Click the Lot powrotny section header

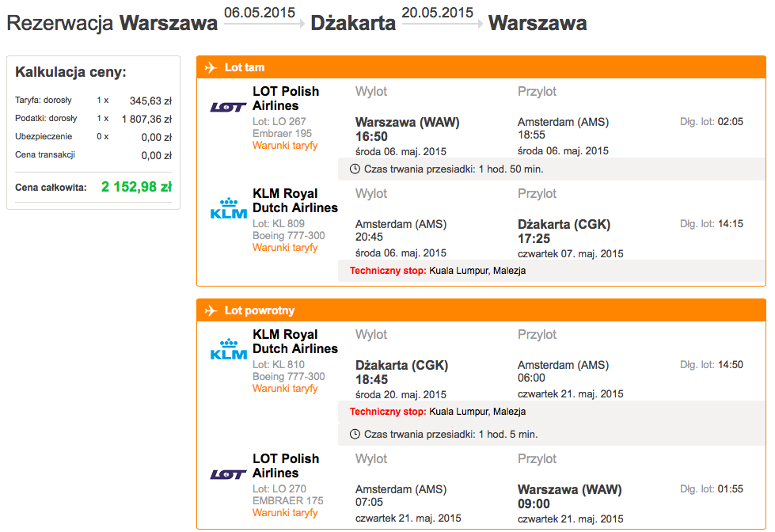click(x=481, y=310)
